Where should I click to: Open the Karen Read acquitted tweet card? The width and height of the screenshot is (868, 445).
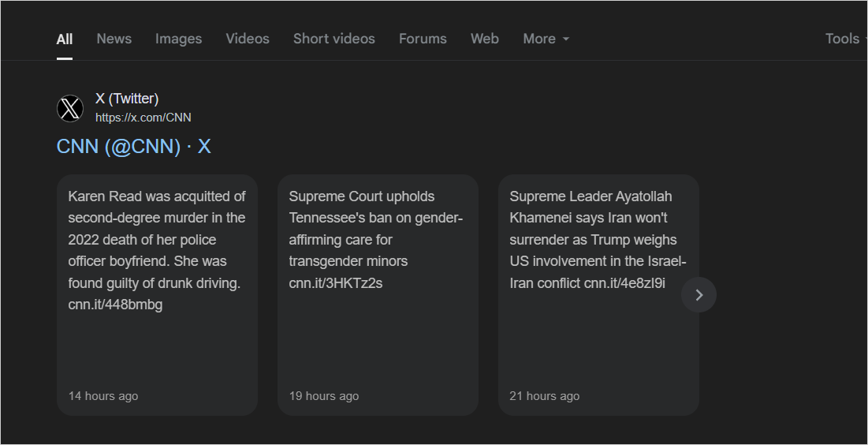pyautogui.click(x=157, y=295)
